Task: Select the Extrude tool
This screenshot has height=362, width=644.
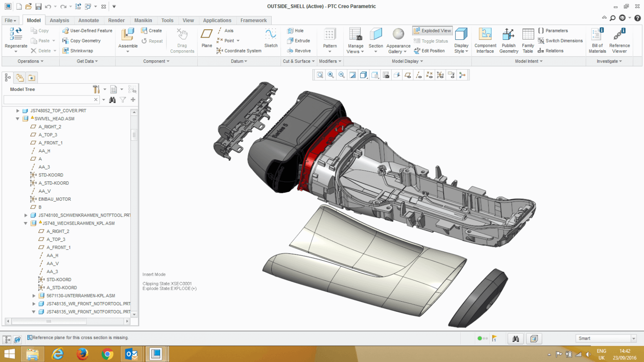Action: 299,41
